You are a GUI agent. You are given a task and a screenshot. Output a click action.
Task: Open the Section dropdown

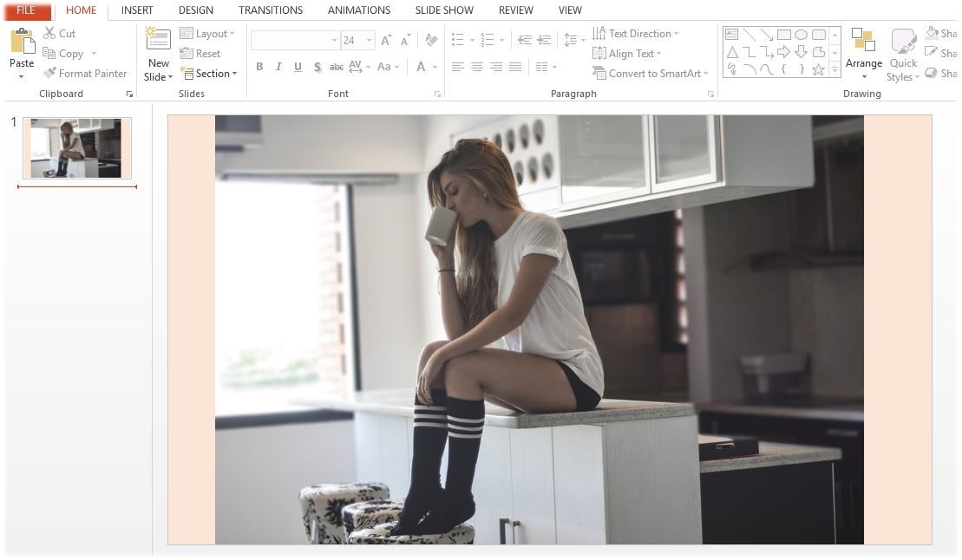(x=208, y=74)
